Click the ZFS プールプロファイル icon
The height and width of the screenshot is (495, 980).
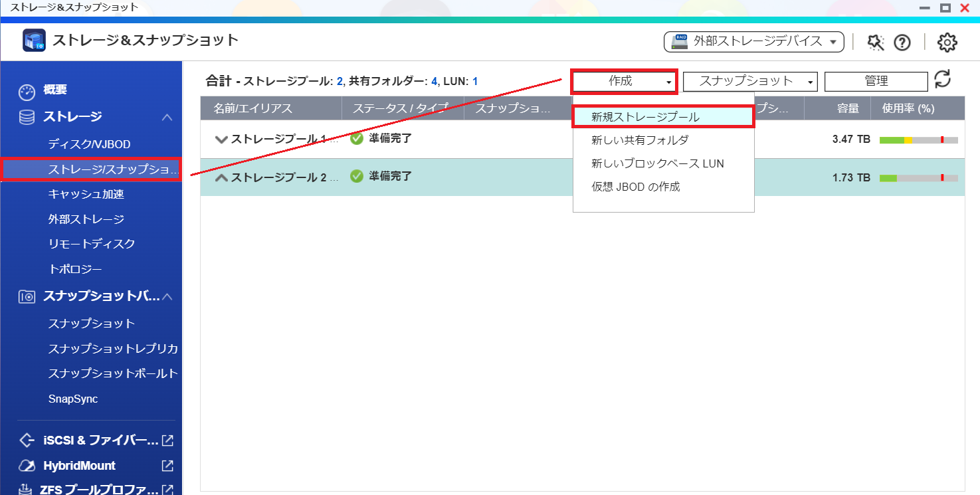point(27,490)
